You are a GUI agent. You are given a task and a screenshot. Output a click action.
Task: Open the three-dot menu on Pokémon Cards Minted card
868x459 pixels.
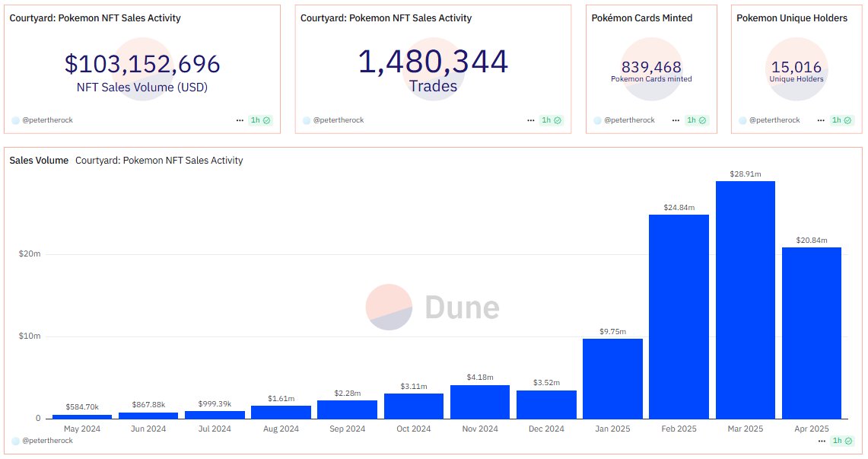point(676,120)
